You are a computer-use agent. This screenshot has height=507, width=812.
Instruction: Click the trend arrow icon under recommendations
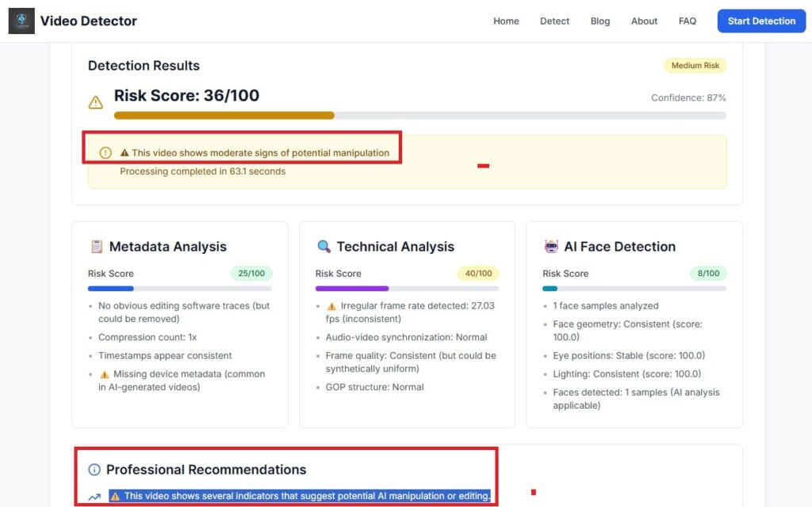tap(94, 497)
